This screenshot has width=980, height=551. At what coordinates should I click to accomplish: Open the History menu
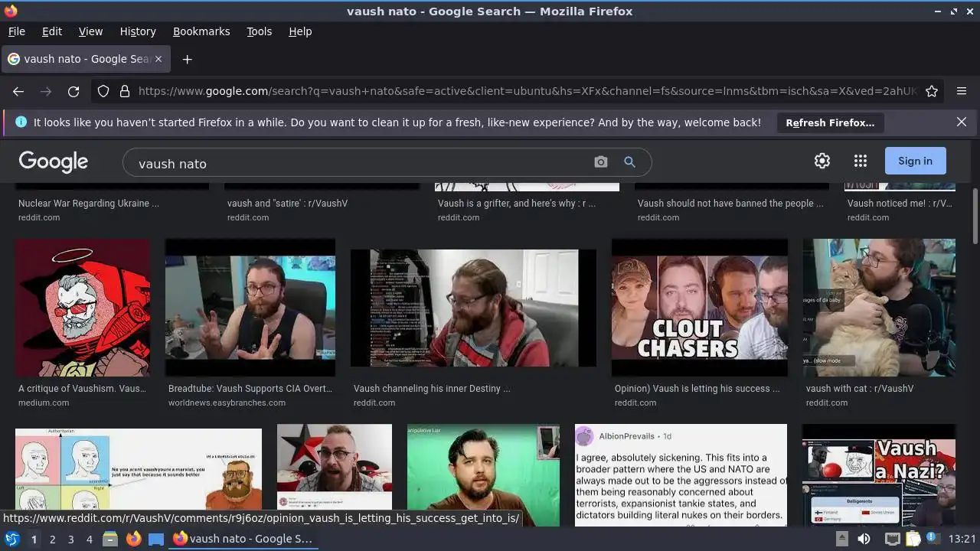click(138, 31)
